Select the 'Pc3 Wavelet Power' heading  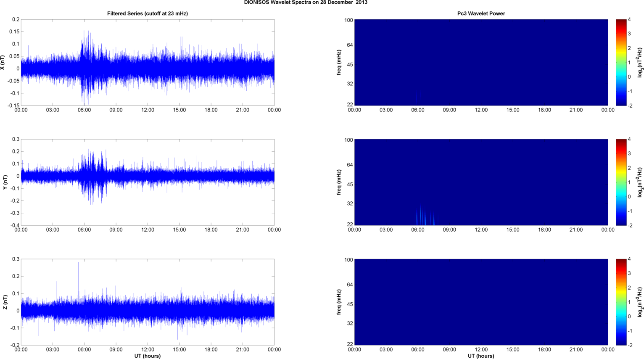tap(481, 13)
